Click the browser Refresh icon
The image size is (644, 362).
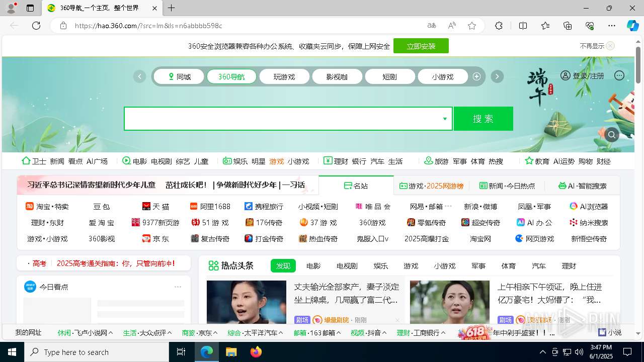36,26
